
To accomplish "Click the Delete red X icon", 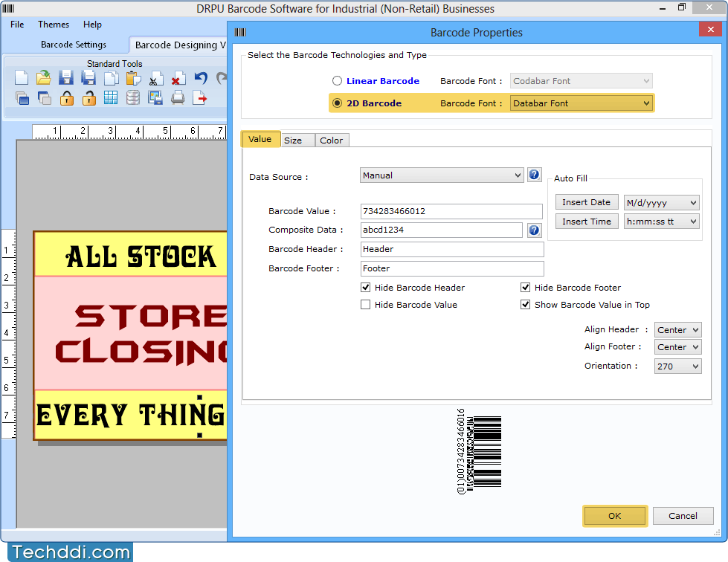I will (x=178, y=78).
